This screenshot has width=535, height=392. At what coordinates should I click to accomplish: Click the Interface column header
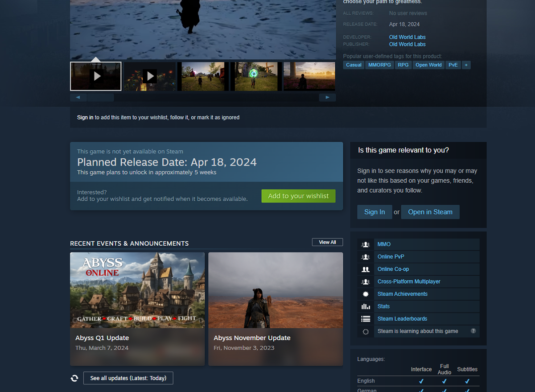[x=421, y=369]
